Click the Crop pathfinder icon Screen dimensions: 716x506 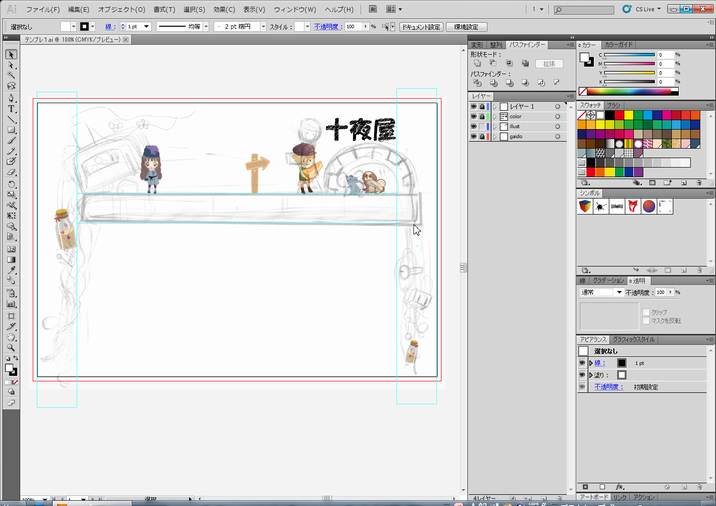(x=526, y=83)
